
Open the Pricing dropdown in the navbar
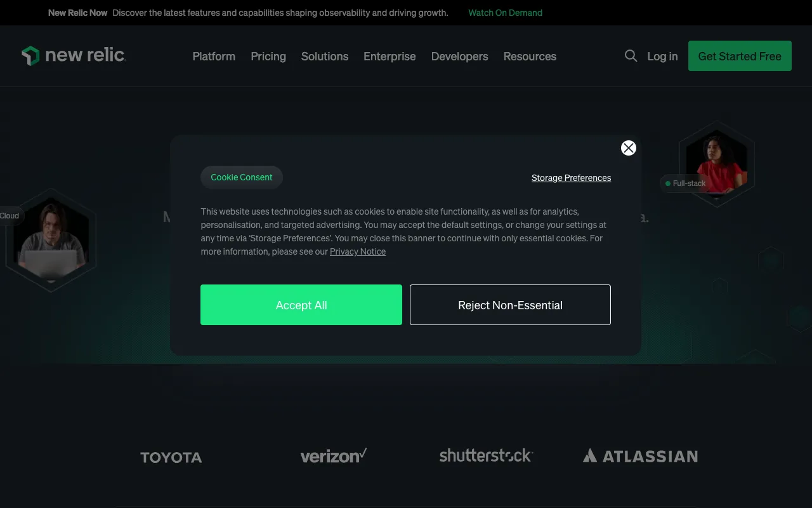(x=268, y=57)
